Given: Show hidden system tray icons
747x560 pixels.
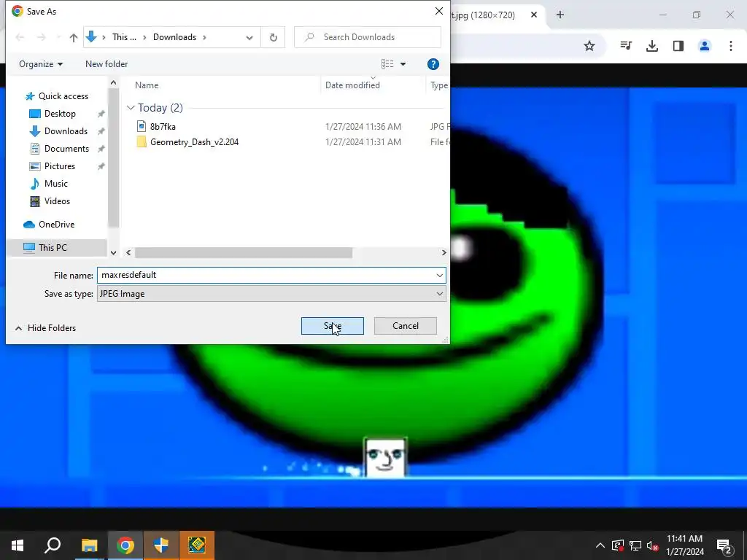Looking at the screenshot, I should [600, 545].
